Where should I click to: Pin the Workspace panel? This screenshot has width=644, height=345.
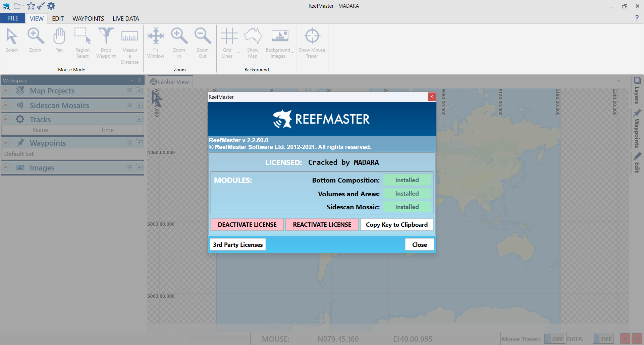point(140,80)
